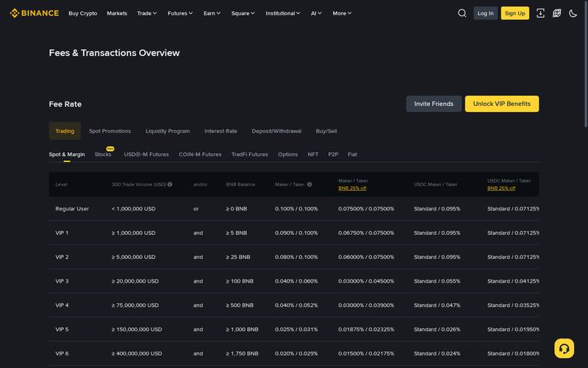Click the VIP 1 level cell
588x368 pixels.
[62, 233]
